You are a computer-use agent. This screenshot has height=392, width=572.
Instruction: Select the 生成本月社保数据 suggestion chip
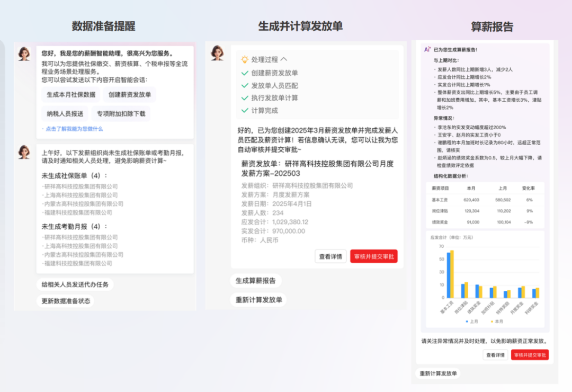(x=71, y=95)
